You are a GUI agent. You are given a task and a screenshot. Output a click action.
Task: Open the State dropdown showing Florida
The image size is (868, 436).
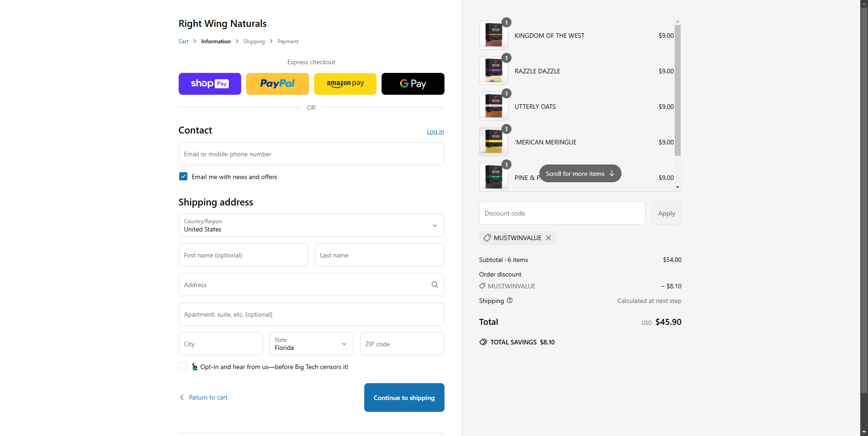(311, 344)
